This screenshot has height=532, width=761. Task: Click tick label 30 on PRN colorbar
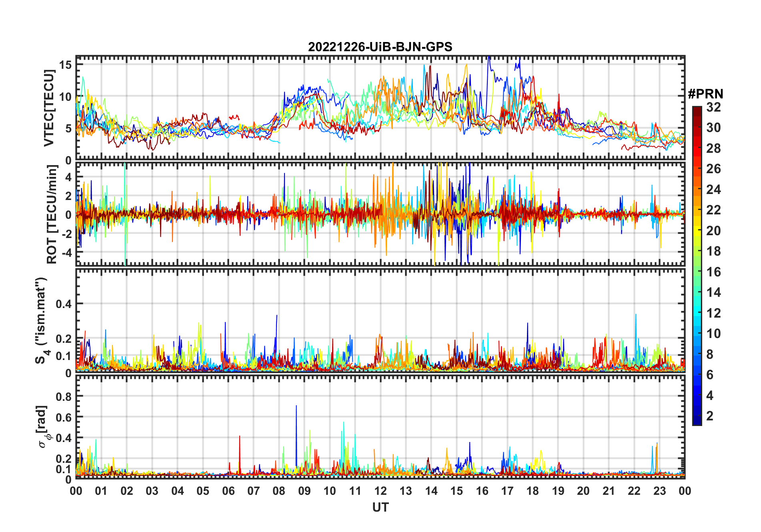click(713, 128)
